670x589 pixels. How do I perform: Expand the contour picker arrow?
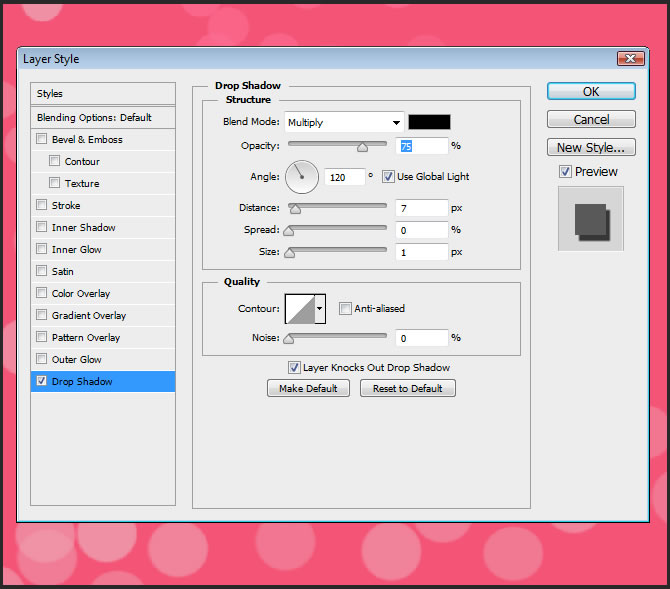(321, 309)
